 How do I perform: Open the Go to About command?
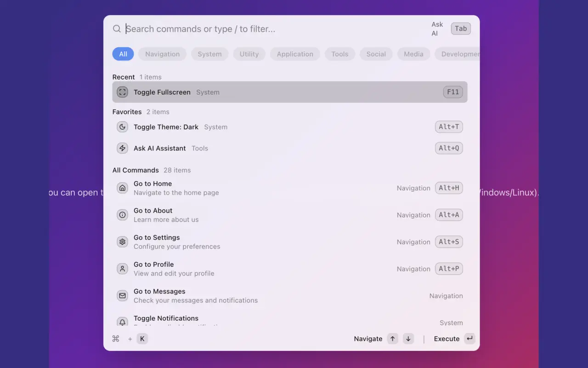[290, 215]
